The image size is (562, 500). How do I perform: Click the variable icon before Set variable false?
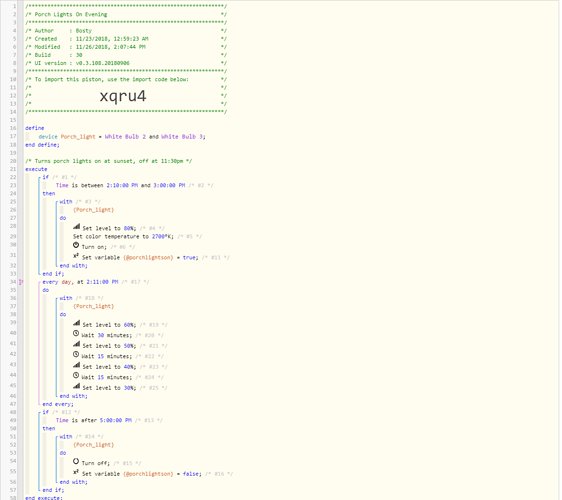click(x=76, y=472)
